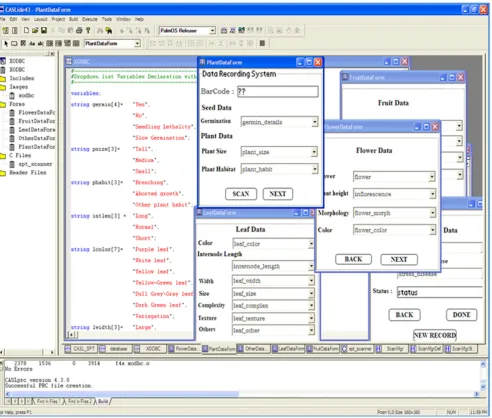This screenshot has width=492, height=418.
Task: Click the NEXT button in Flower Data form
Action: pos(399,259)
